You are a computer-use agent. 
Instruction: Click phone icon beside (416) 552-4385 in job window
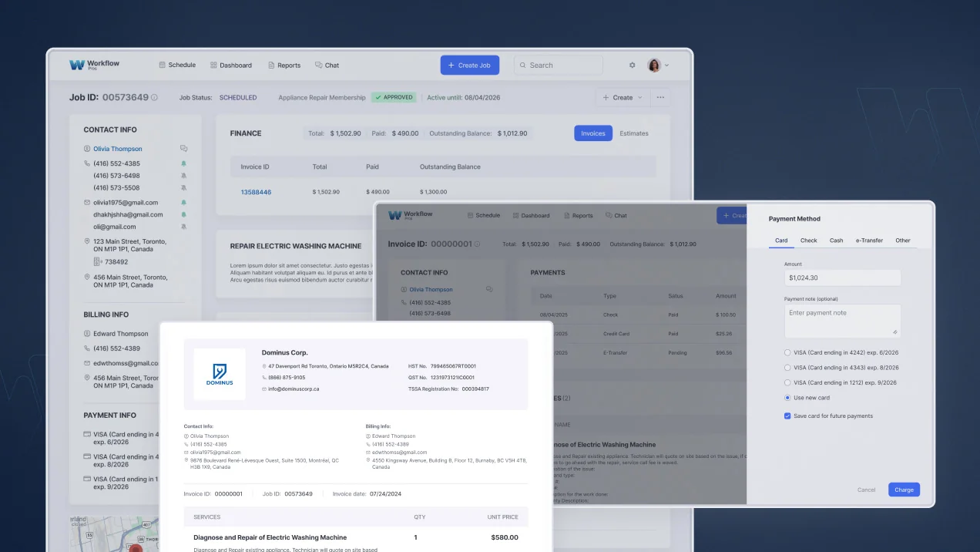pos(87,163)
